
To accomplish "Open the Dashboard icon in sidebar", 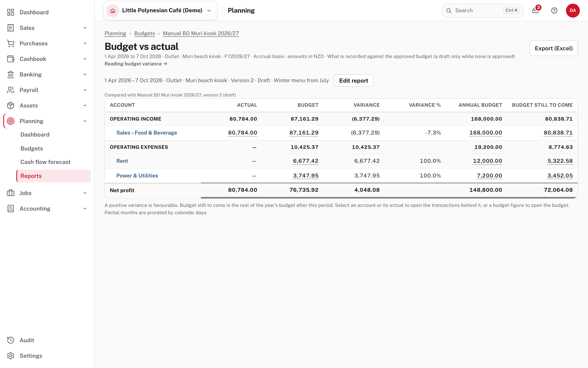I will coord(11,12).
